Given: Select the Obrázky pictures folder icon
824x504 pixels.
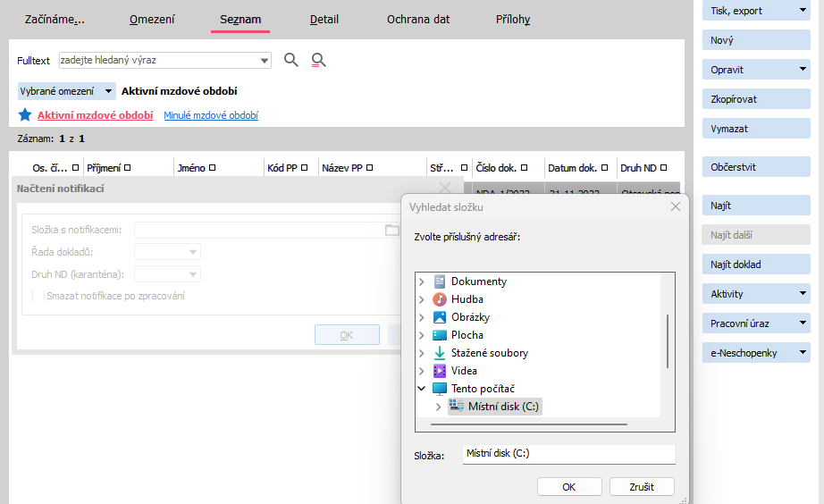Looking at the screenshot, I should click(x=440, y=317).
